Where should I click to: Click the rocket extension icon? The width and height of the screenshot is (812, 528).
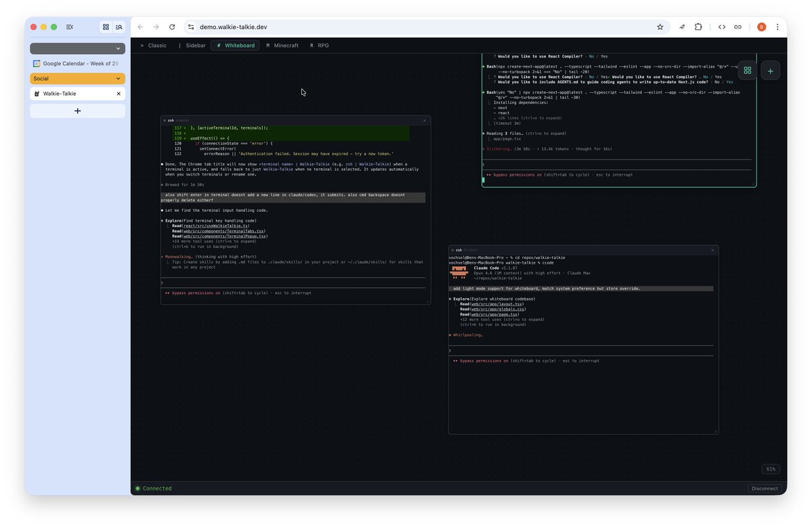[682, 27]
